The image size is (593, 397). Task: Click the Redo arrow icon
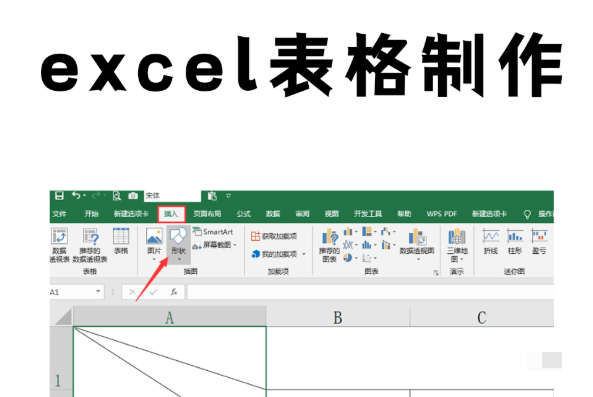(x=96, y=195)
